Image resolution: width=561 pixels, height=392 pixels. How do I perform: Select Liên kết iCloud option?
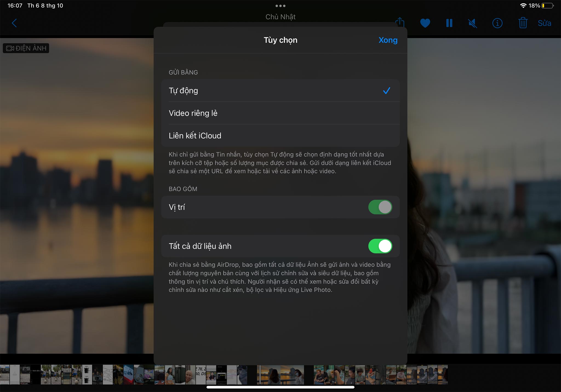click(x=280, y=136)
